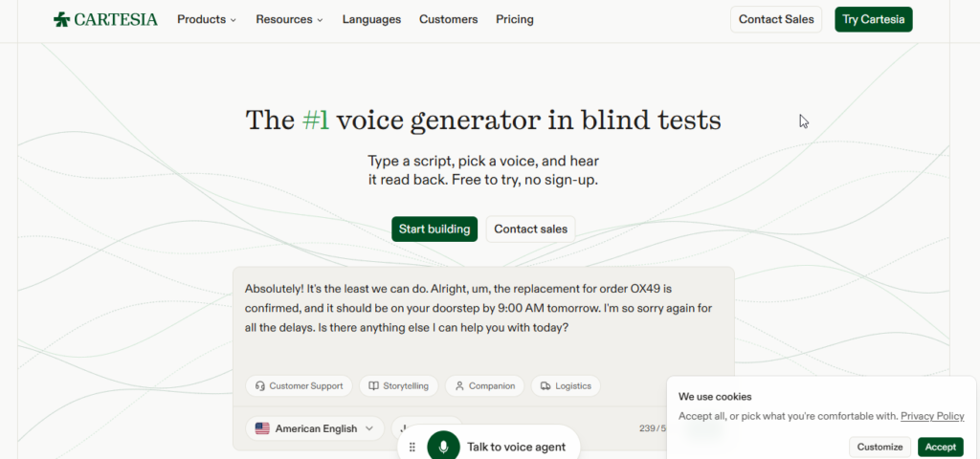Select the Companion sample chip
The image size is (980, 459).
pyautogui.click(x=485, y=386)
